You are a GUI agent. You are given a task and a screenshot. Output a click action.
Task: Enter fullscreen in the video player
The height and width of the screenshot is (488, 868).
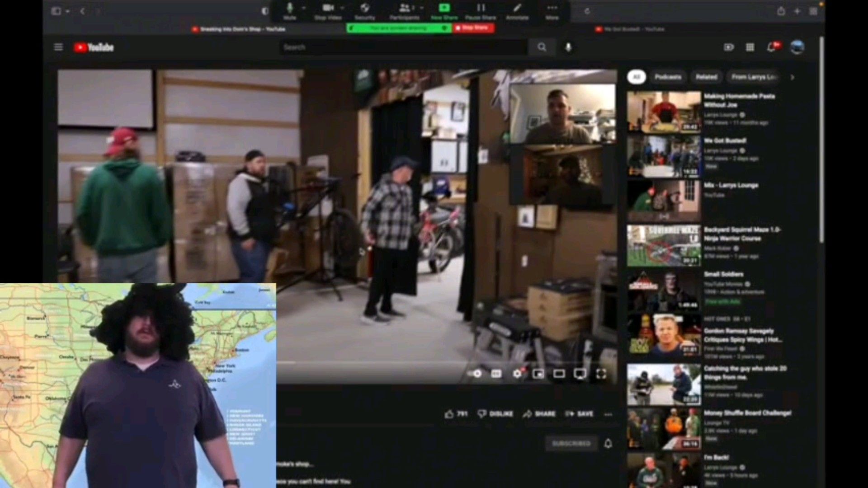601,374
